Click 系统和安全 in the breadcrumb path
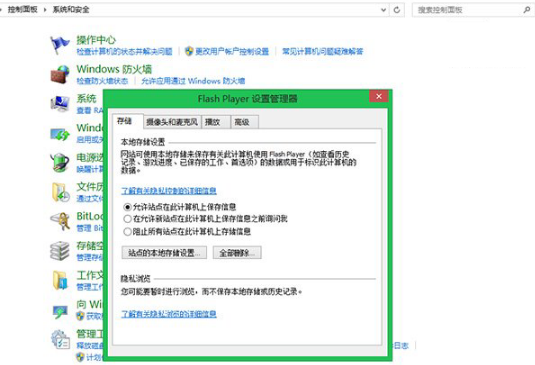The image size is (535, 365). click(71, 10)
